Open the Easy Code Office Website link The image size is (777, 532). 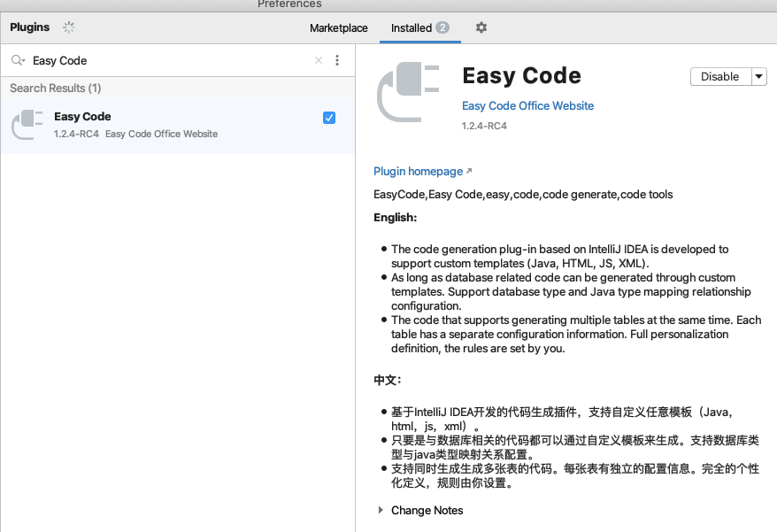tap(527, 105)
